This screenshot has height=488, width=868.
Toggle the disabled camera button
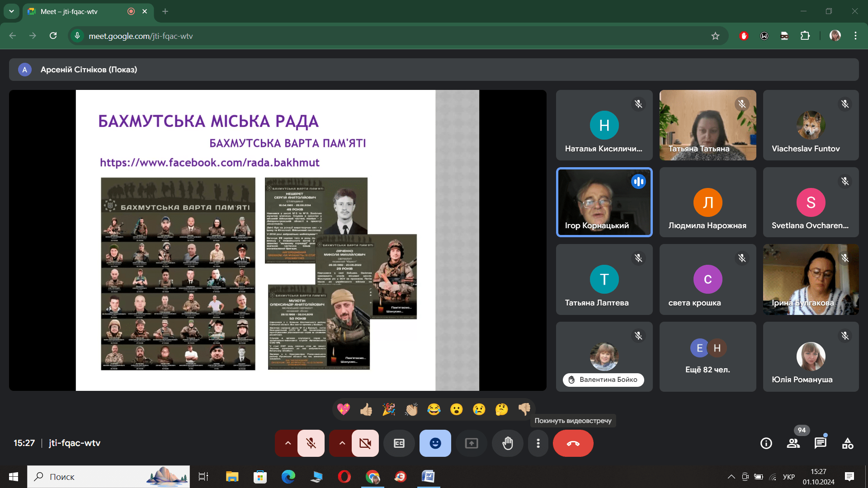click(365, 443)
